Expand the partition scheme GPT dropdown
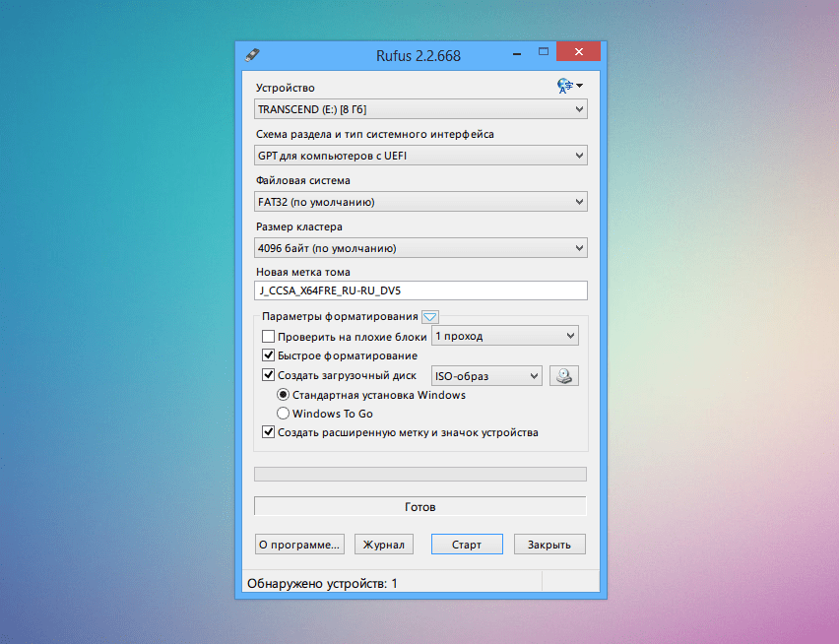Viewport: 839px width, 644px height. (420, 156)
